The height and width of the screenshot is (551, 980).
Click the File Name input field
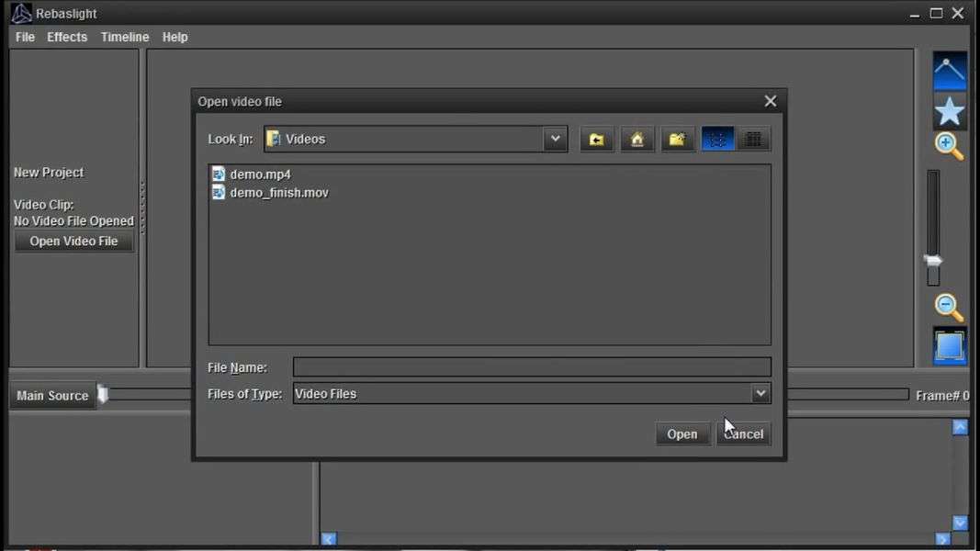click(x=532, y=367)
